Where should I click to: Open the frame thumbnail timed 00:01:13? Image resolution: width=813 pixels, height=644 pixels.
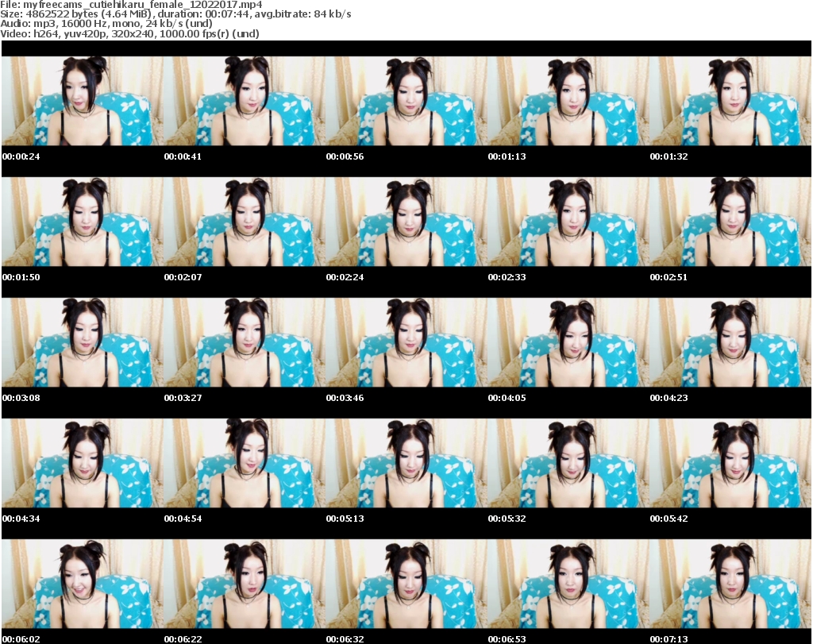click(568, 101)
